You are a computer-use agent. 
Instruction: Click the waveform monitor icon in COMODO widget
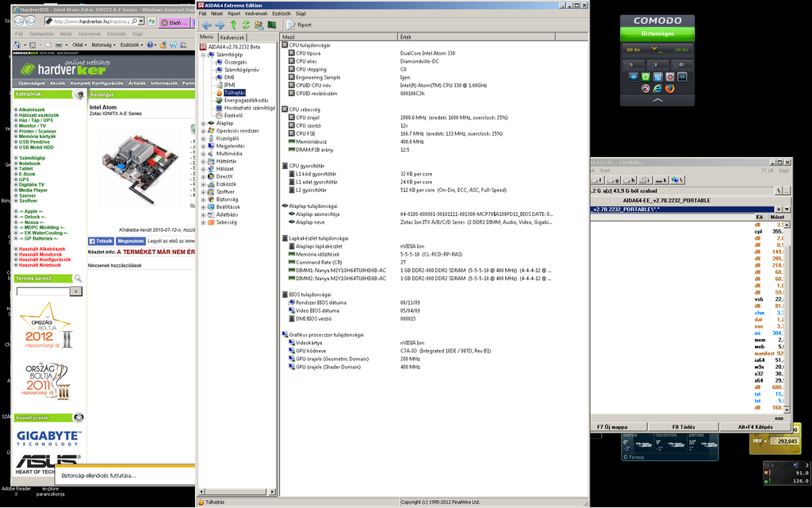[x=682, y=77]
